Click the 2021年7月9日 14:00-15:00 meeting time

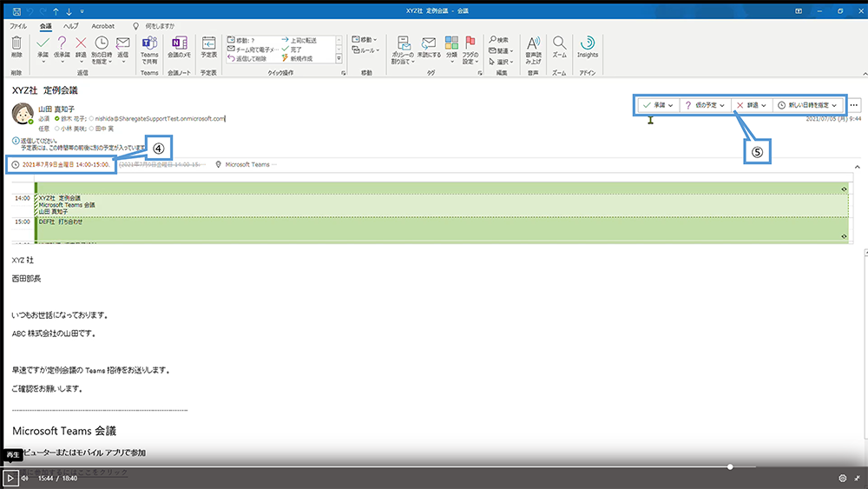pyautogui.click(x=66, y=164)
